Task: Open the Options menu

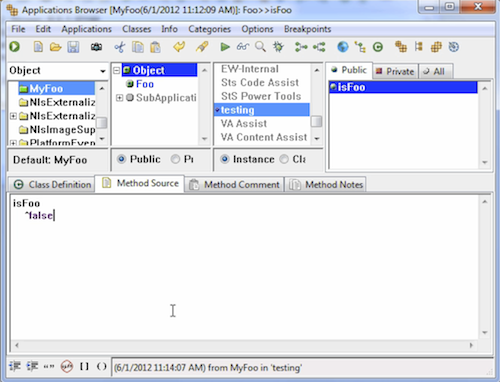Action: [x=257, y=29]
